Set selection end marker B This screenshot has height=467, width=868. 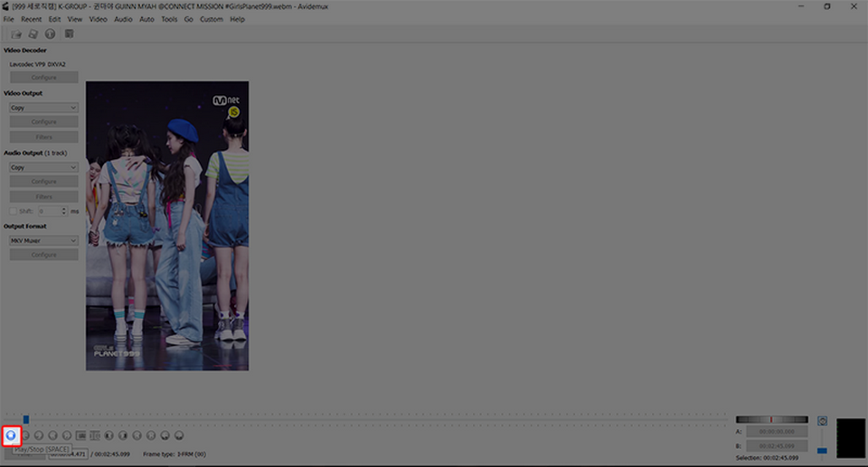click(95, 435)
